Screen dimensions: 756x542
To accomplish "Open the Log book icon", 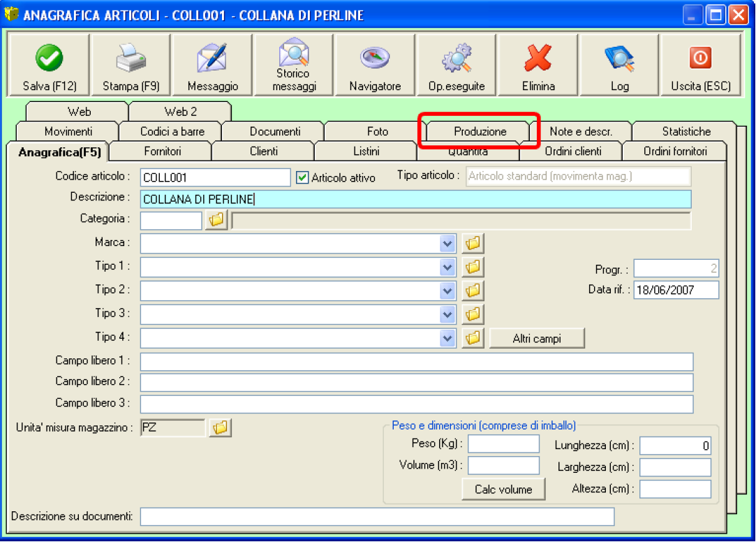I will coord(619,59).
